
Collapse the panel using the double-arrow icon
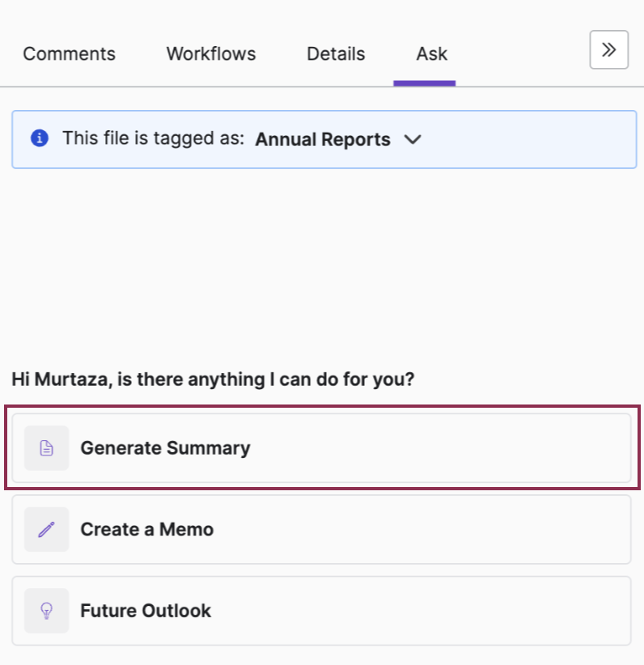coord(608,49)
